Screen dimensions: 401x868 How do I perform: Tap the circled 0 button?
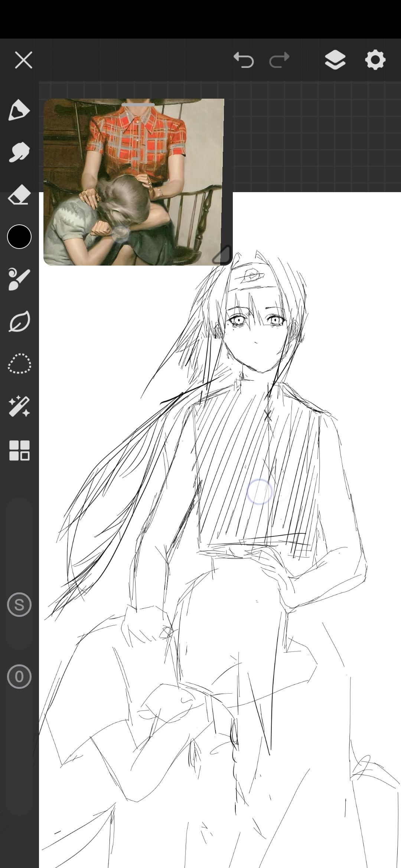19,677
